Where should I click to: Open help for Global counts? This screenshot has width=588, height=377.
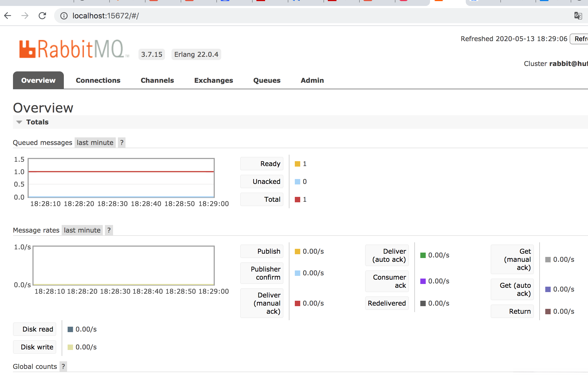[63, 366]
